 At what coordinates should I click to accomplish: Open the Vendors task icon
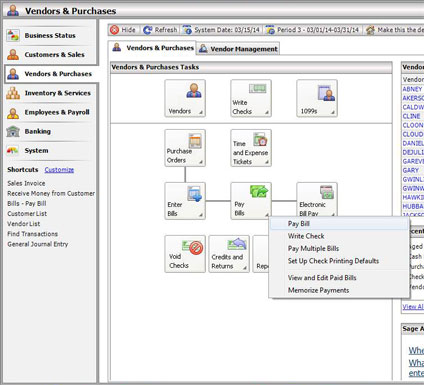[185, 98]
